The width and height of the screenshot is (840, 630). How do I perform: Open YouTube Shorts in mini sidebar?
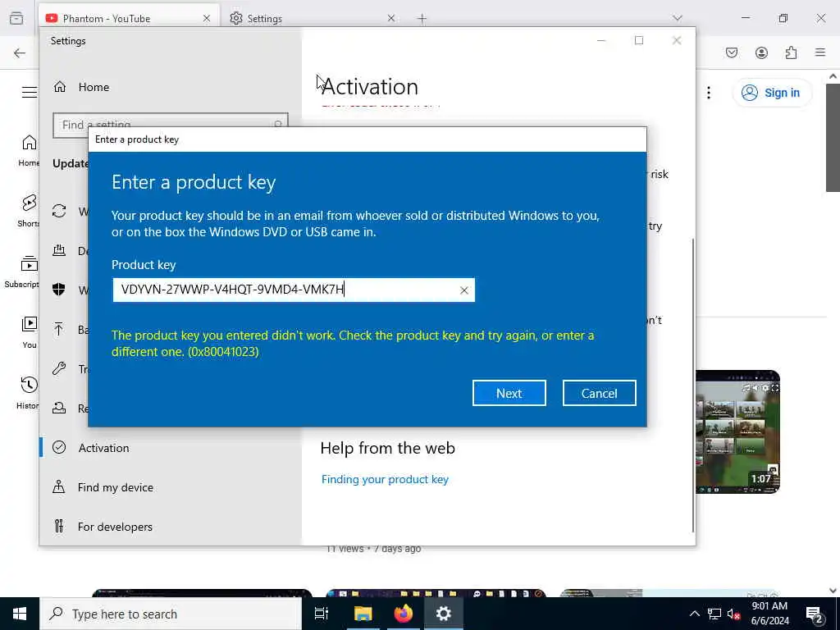coord(28,211)
